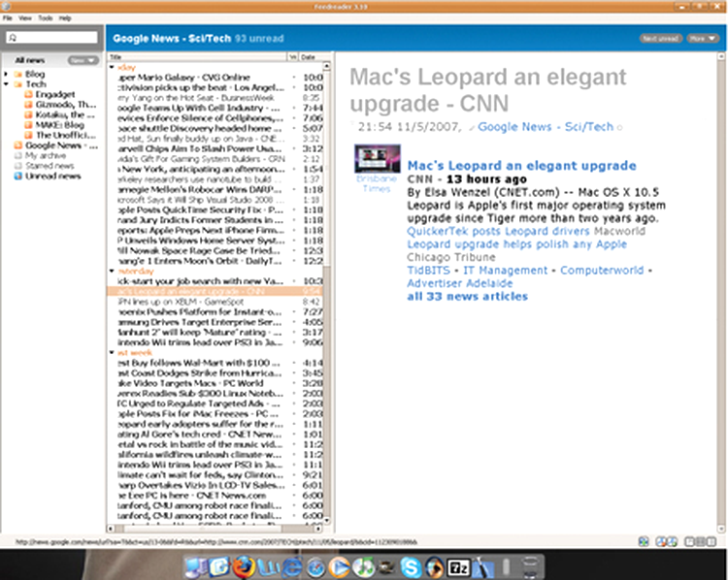Collapse the Yesterday group of headlines
The width and height of the screenshot is (728, 580).
pos(112,271)
